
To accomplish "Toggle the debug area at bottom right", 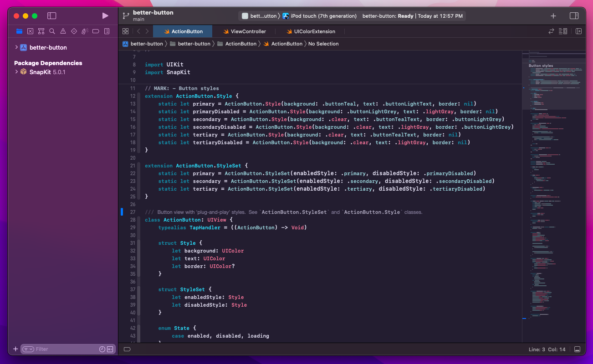I will 577,349.
